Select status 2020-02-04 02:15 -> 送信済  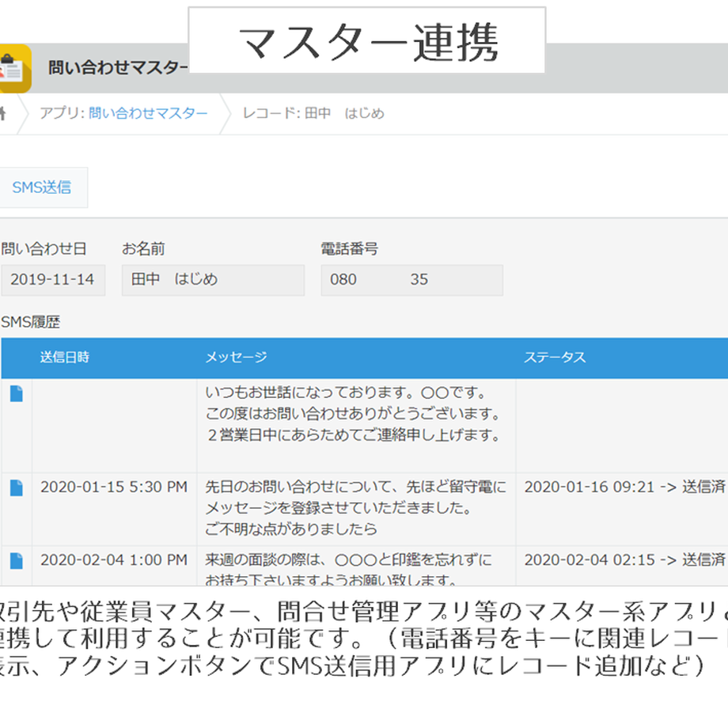click(x=625, y=559)
